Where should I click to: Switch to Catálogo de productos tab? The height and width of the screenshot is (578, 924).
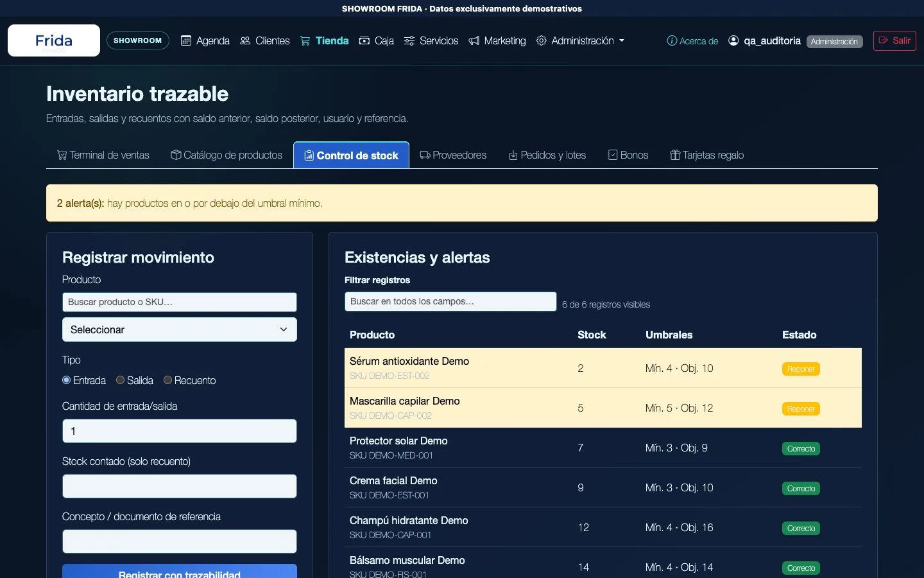pyautogui.click(x=227, y=155)
